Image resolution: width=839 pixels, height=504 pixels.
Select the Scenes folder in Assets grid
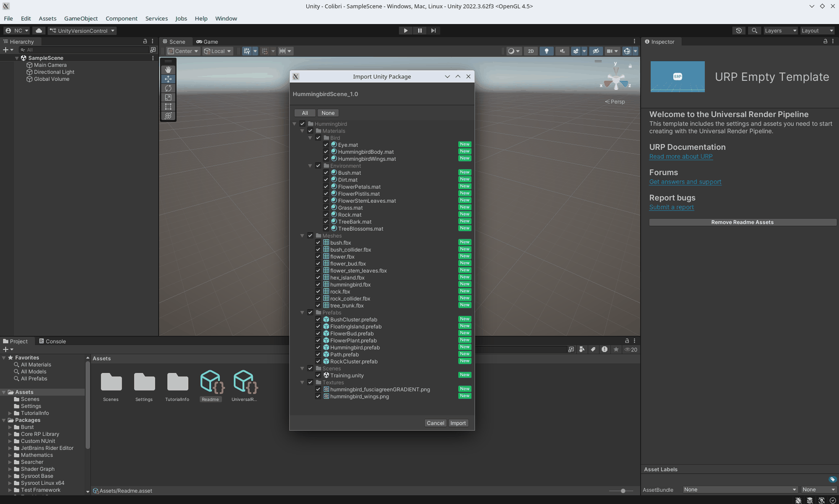pos(111,387)
